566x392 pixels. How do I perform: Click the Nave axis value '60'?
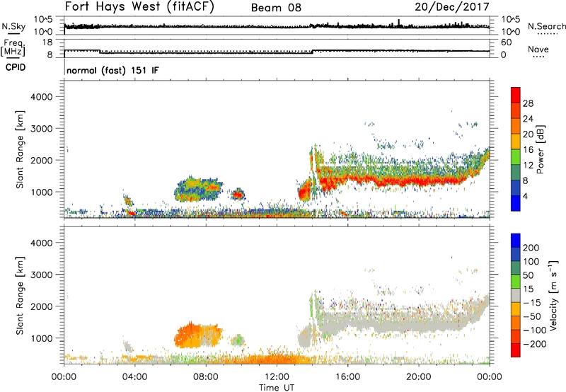pos(506,42)
